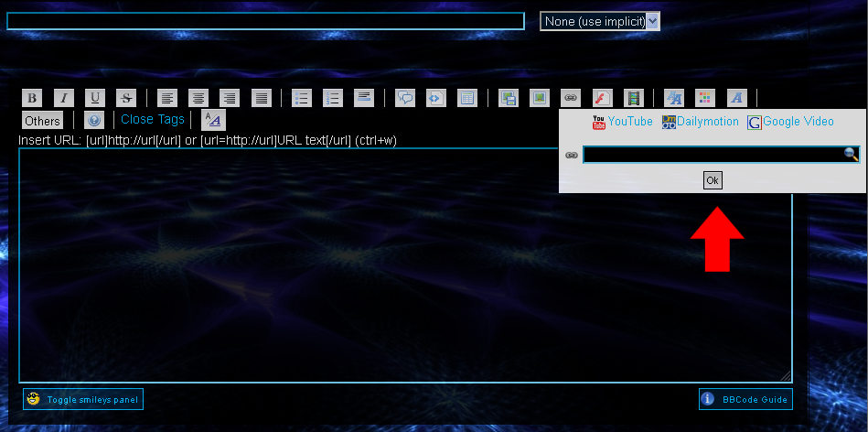Open the BBCode Guide
Screen dimensions: 868x432
(x=745, y=399)
